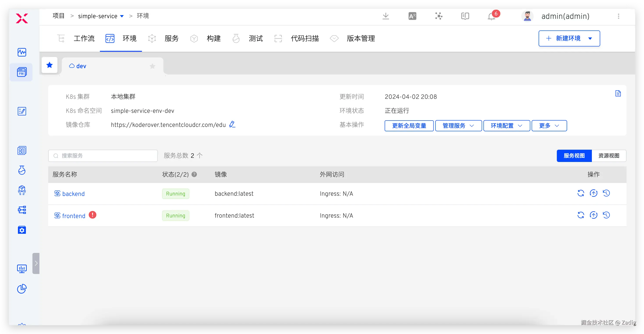Open the document icon in environment info card
This screenshot has width=644, height=334.
tap(618, 94)
